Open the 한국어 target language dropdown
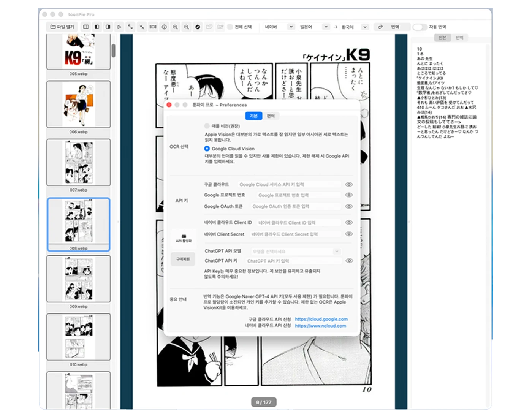This screenshot has width=532, height=418. [355, 27]
